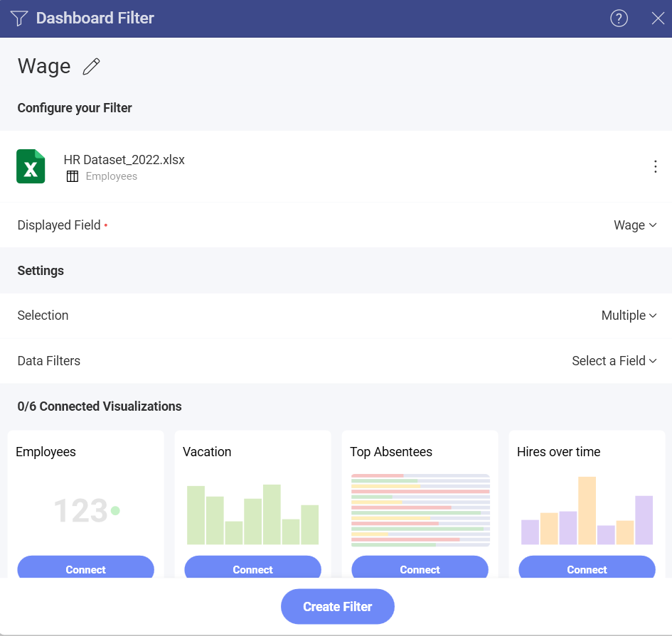Click the Dashboard Filter header title
The image size is (672, 636).
(95, 18)
